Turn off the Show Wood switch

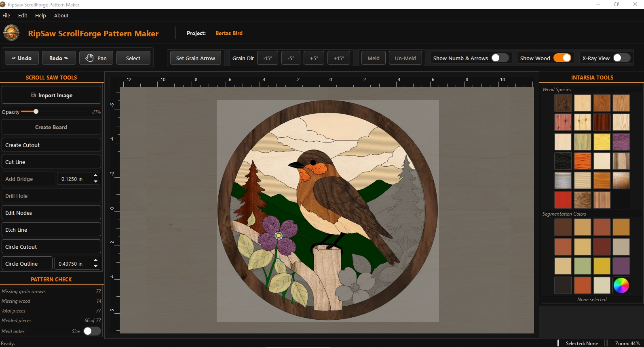[x=562, y=58]
